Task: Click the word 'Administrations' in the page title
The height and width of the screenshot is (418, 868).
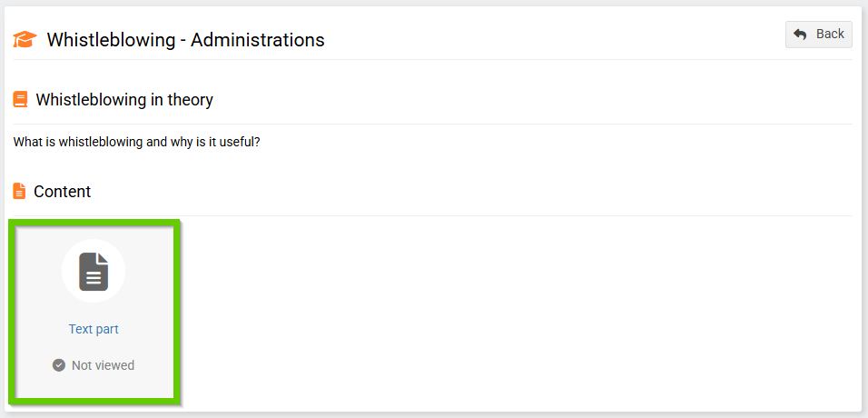Action: [257, 40]
